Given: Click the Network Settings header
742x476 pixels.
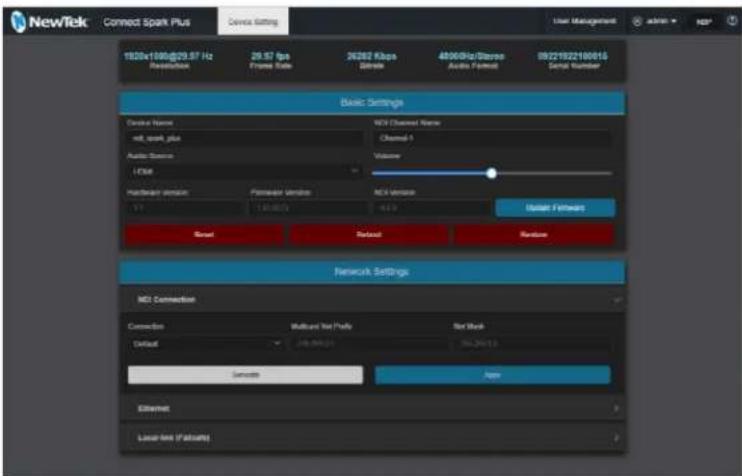Looking at the screenshot, I should tap(372, 272).
